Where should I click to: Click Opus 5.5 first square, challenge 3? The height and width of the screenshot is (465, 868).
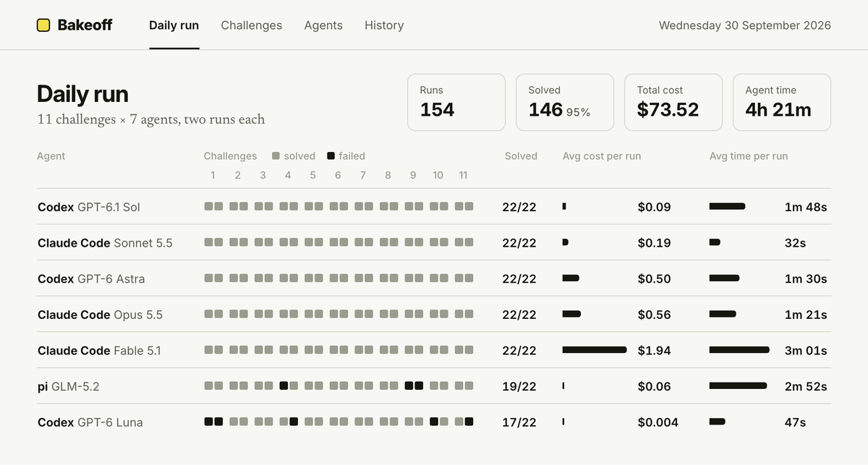point(258,314)
